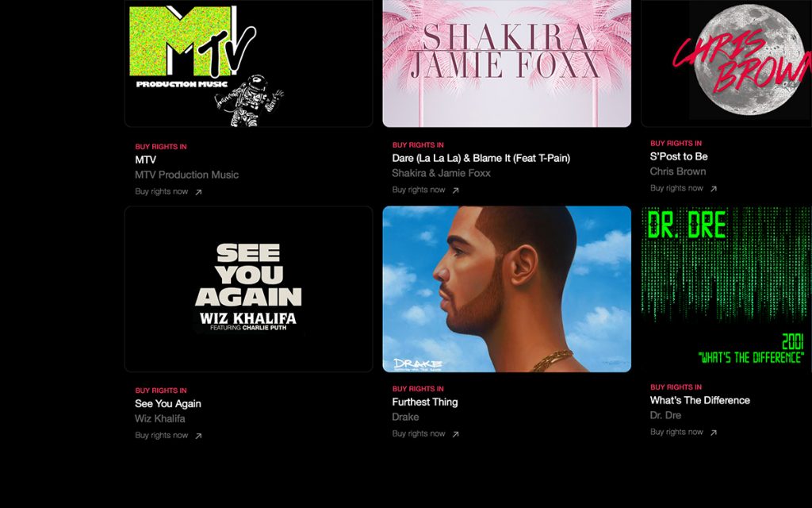This screenshot has width=812, height=508.
Task: Click the Furthest Thing title
Action: (x=425, y=402)
